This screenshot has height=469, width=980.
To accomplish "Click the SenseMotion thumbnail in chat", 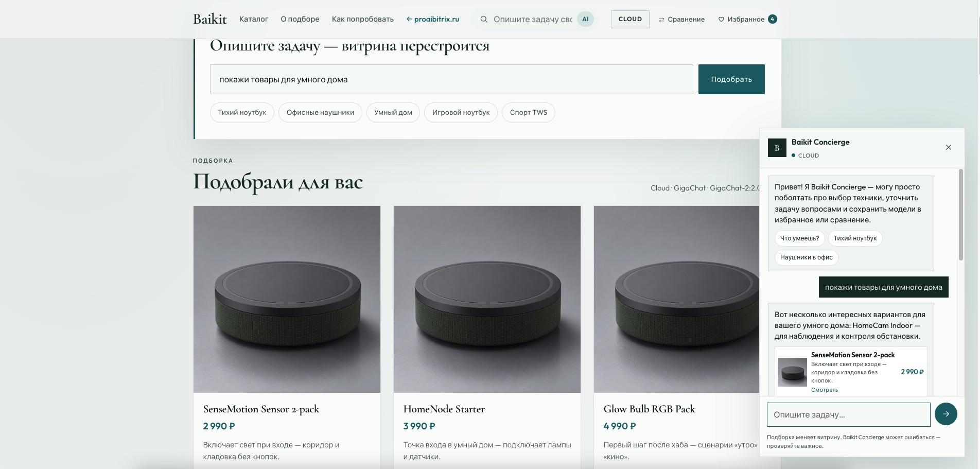I will click(793, 372).
